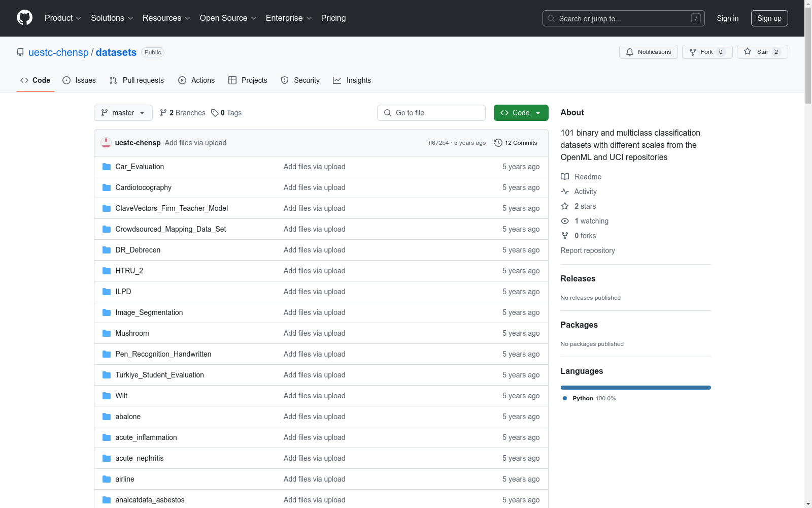The height and width of the screenshot is (508, 812).
Task: Click the Sign up button
Action: [x=769, y=18]
